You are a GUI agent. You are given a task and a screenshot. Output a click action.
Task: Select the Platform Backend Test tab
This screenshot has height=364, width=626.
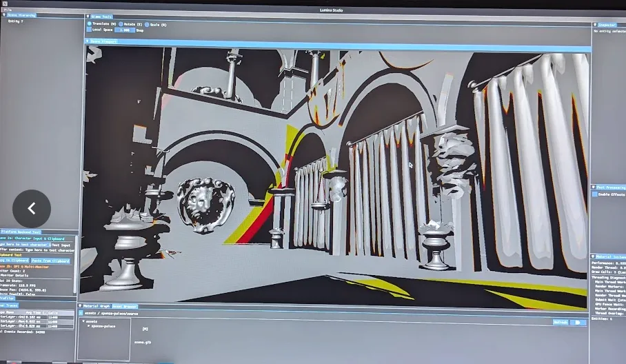[x=21, y=232]
